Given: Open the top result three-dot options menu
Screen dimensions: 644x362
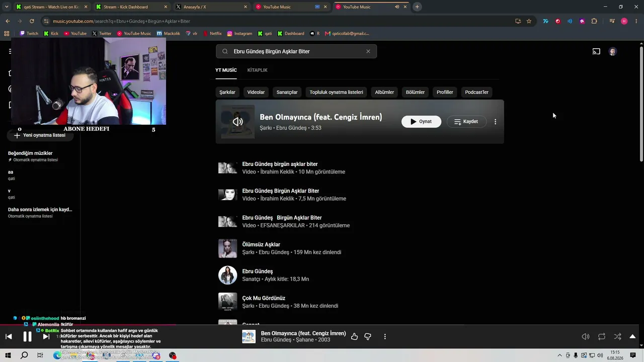Looking at the screenshot, I should point(495,122).
